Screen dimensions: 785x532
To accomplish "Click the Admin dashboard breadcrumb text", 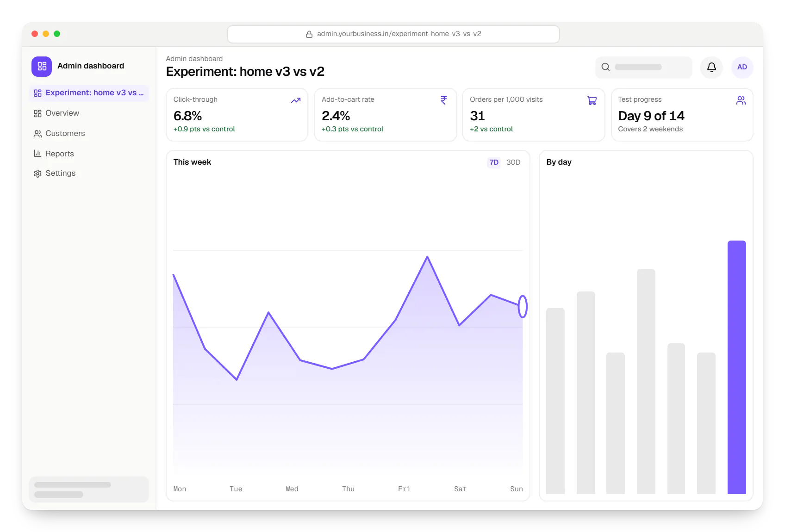I will [x=194, y=59].
